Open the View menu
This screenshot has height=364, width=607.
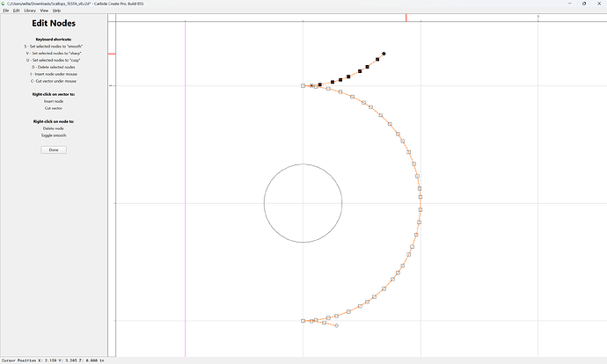pos(45,11)
